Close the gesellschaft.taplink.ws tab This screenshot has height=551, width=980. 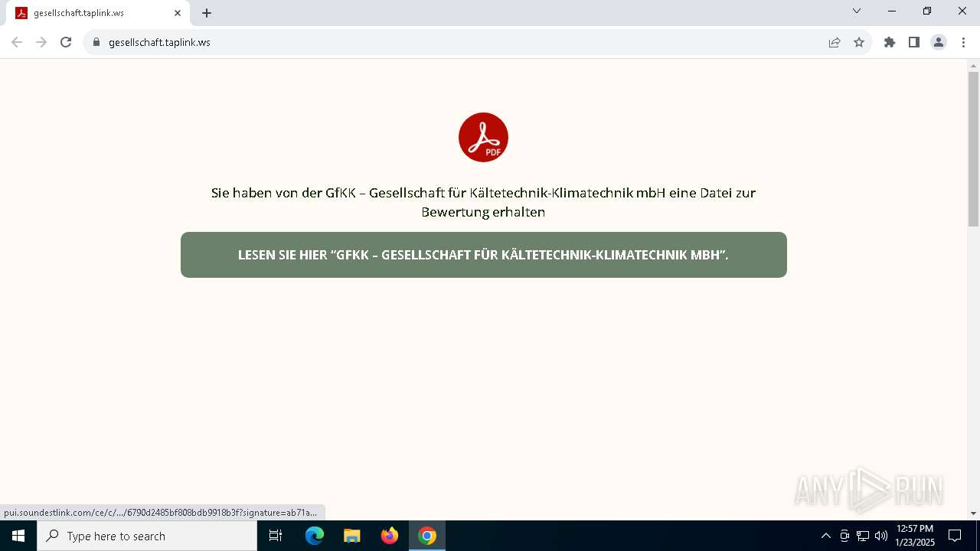178,13
